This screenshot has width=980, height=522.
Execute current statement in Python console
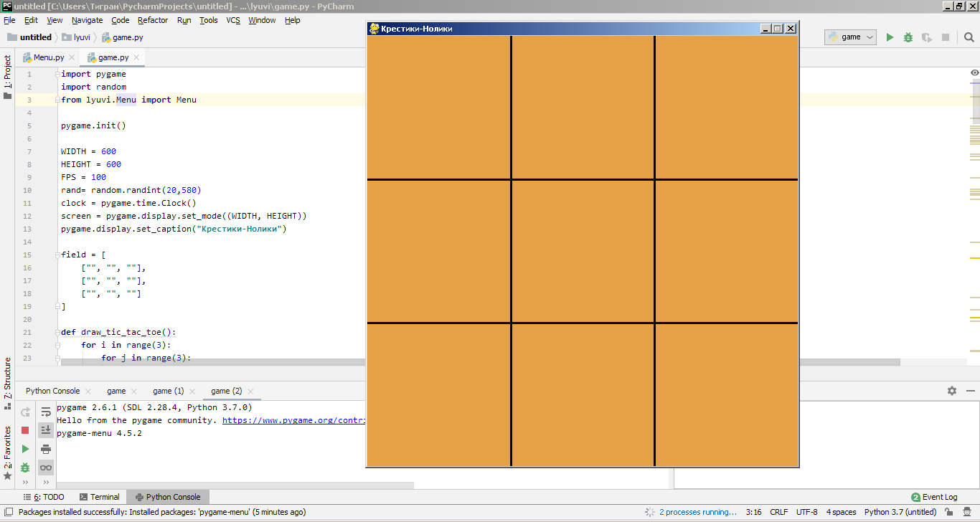tap(25, 449)
